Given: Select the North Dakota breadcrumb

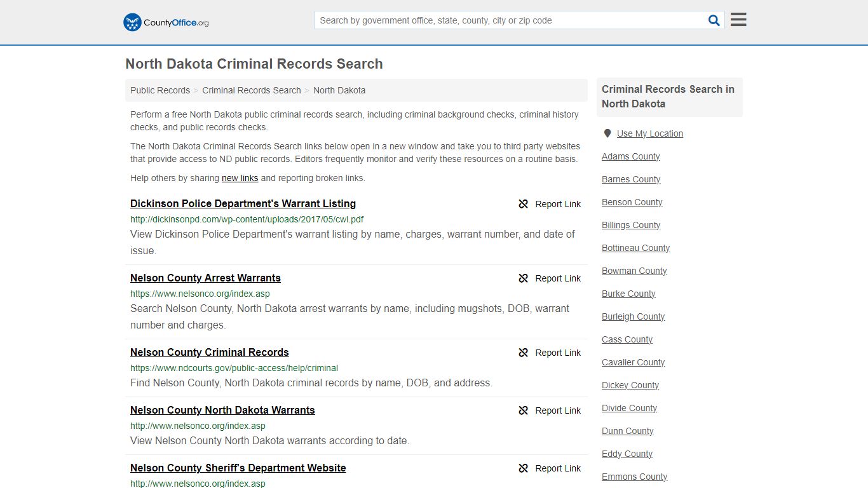Looking at the screenshot, I should click(339, 90).
